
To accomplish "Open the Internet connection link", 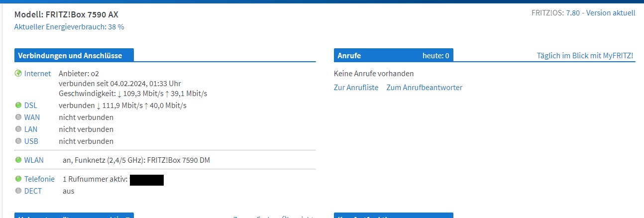I will (x=37, y=74).
